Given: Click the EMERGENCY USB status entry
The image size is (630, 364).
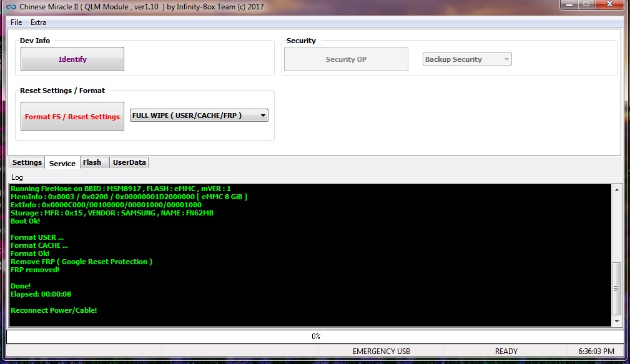Looking at the screenshot, I should (x=381, y=351).
